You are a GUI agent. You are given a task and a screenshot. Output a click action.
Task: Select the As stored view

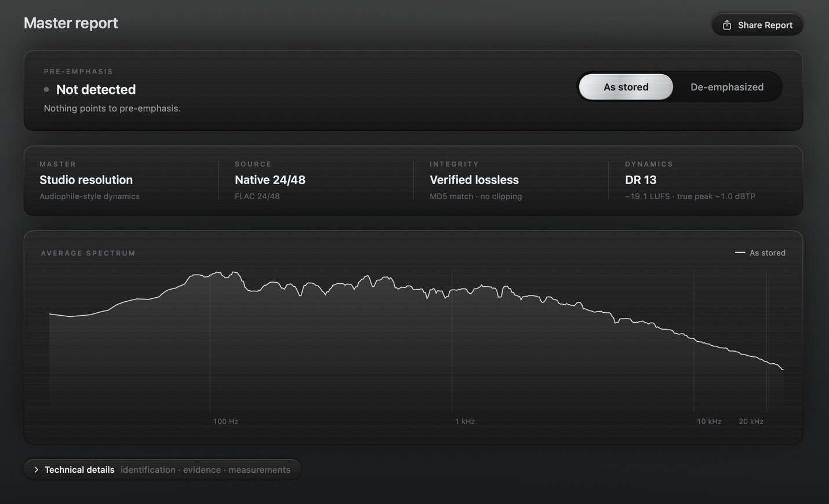(626, 87)
